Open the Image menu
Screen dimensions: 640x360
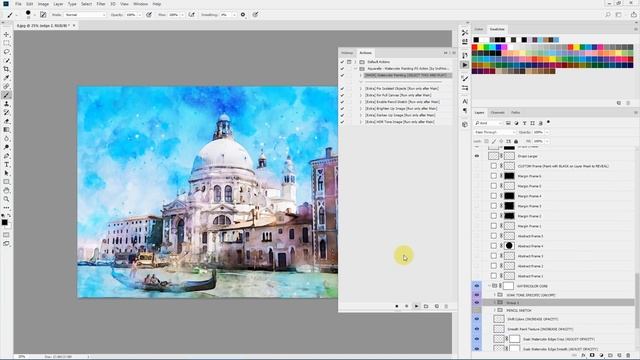[x=43, y=4]
